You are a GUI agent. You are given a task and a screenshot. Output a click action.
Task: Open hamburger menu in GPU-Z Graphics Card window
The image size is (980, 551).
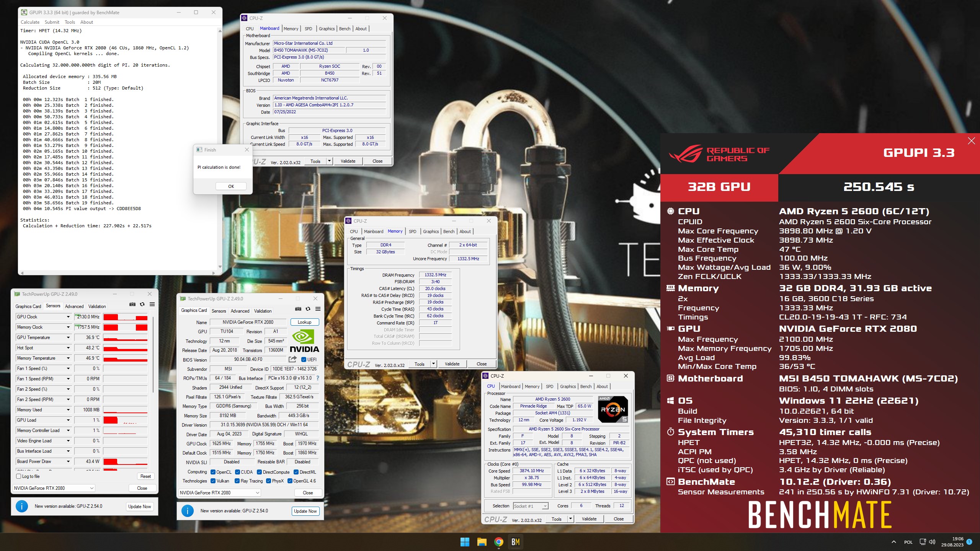coord(318,309)
